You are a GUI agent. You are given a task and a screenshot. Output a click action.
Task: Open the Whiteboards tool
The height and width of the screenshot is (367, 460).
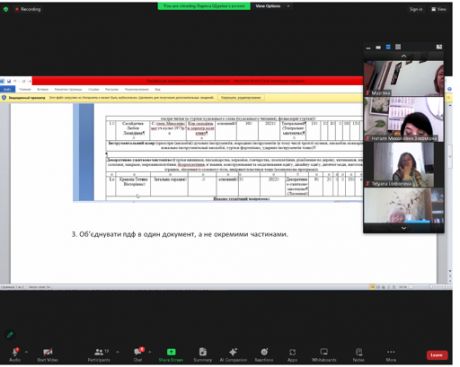point(324,354)
